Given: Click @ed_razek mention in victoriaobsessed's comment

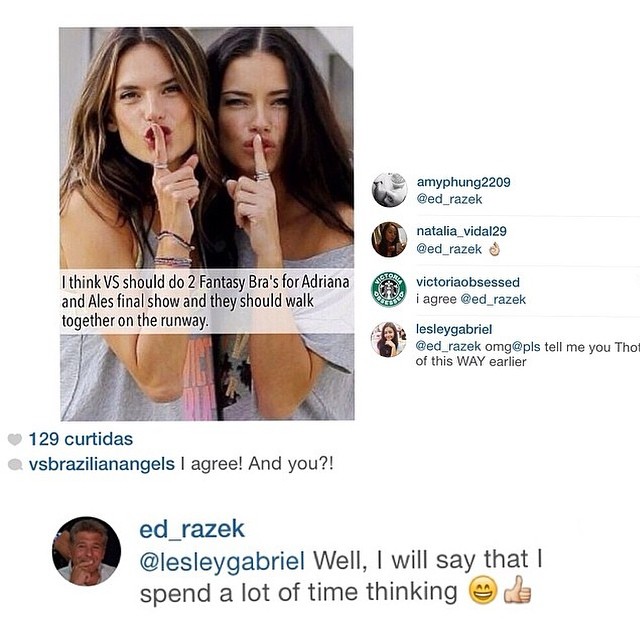Looking at the screenshot, I should 493,300.
